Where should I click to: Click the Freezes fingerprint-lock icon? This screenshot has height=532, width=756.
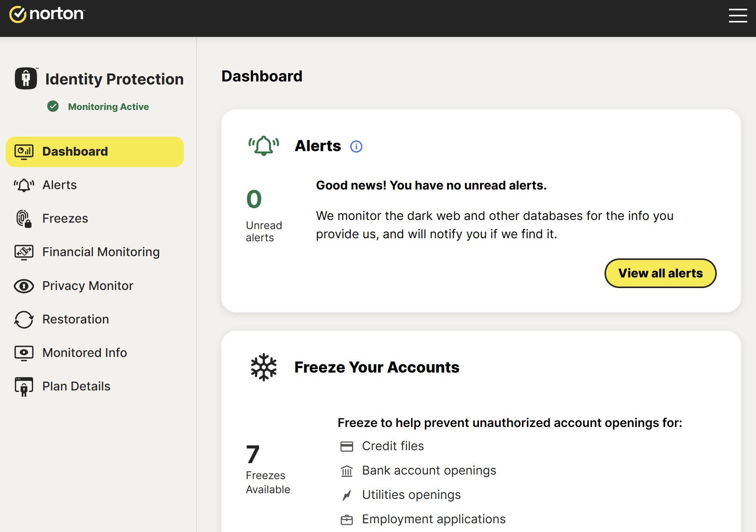[x=24, y=218]
